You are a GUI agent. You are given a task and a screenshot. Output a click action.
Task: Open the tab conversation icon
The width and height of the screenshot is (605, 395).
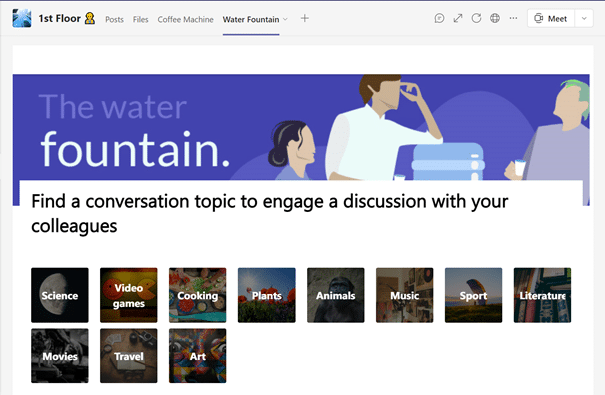point(439,18)
